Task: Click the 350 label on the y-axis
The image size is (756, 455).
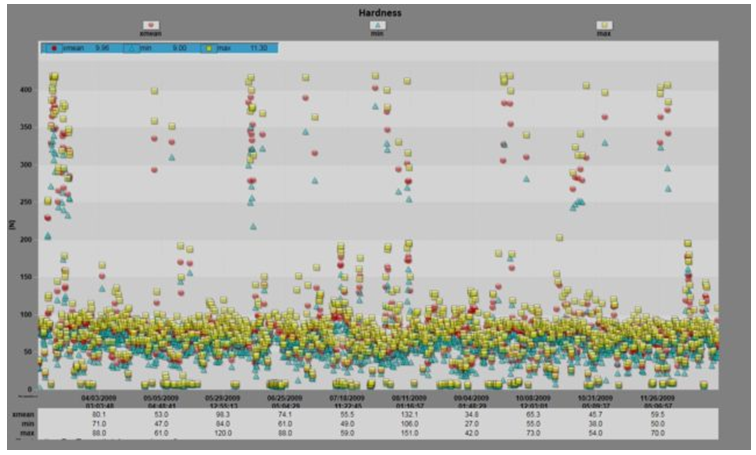Action: 26,127
